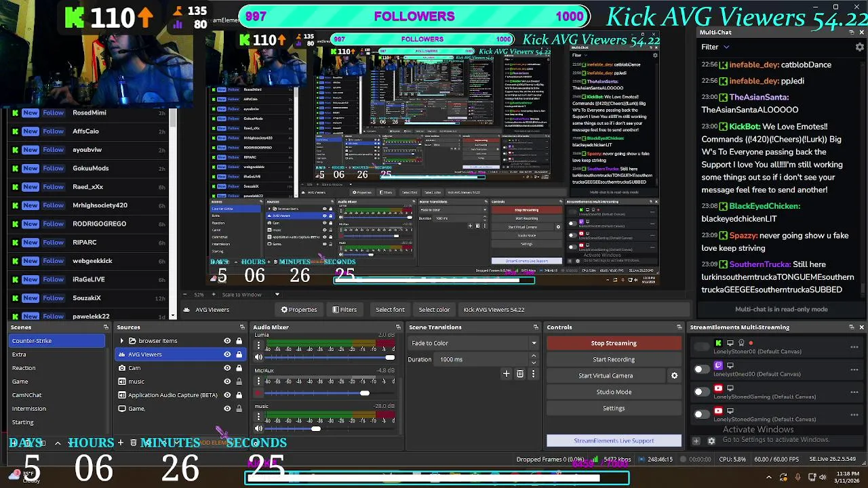The width and height of the screenshot is (868, 488).
Task: Open Properties for AVG Viewers source
Action: click(299, 310)
